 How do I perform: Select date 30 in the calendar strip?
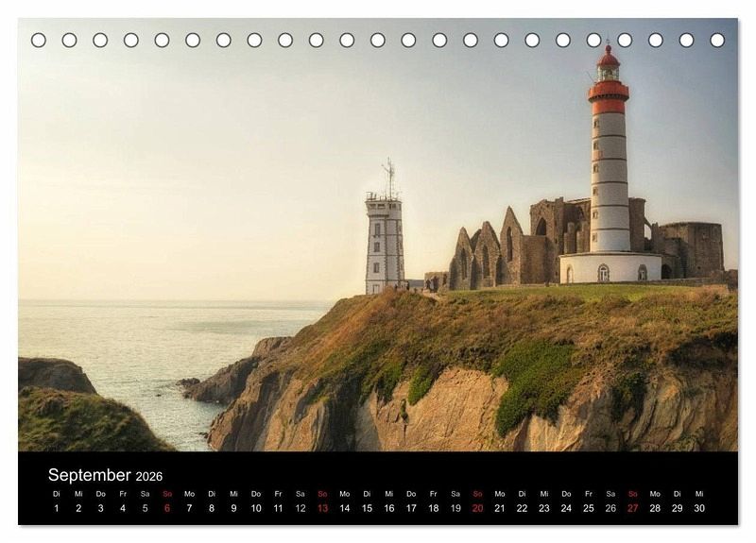point(699,508)
